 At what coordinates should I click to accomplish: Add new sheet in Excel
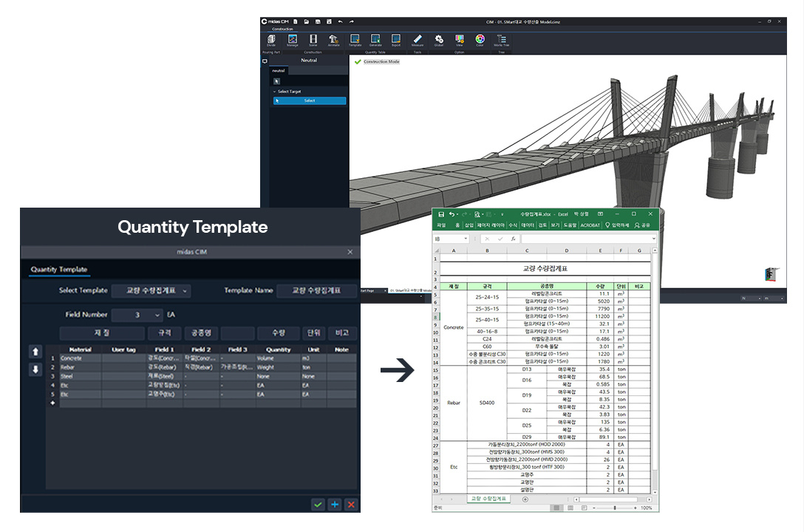point(525,499)
